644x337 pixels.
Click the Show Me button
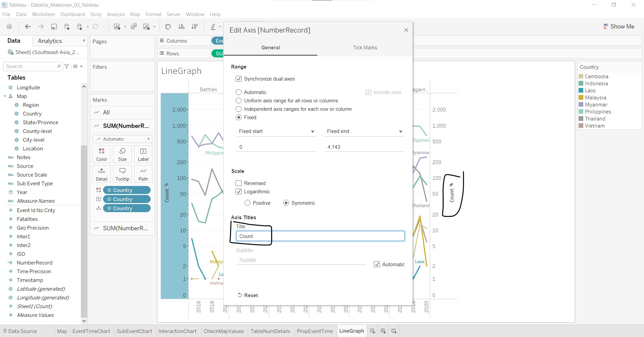[x=618, y=27]
